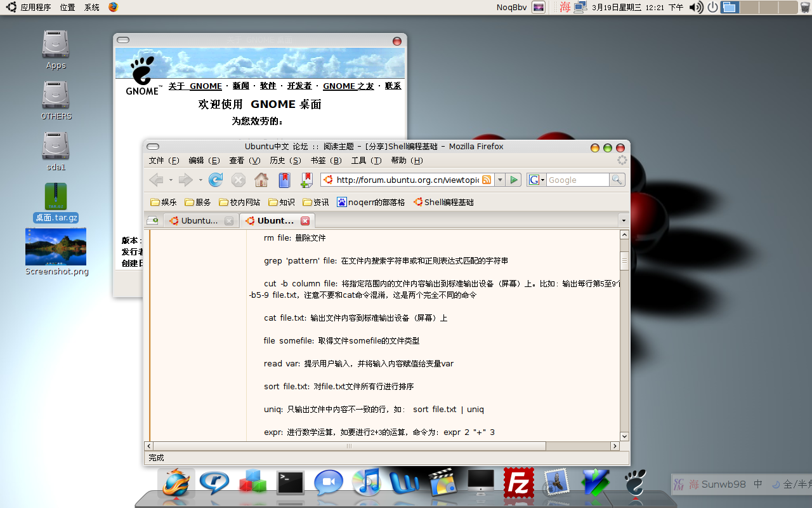The width and height of the screenshot is (812, 508).
Task: Click the green Go button beside URL
Action: point(514,180)
